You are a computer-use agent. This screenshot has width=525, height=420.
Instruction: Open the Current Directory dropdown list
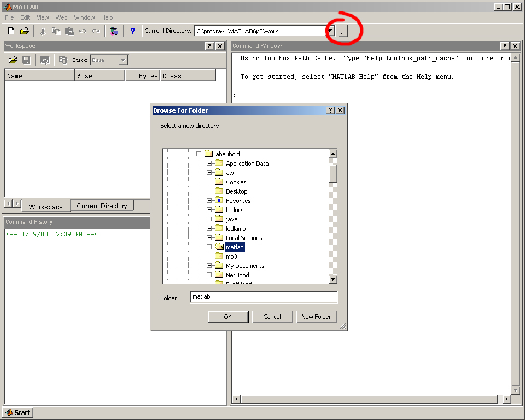[330, 31]
